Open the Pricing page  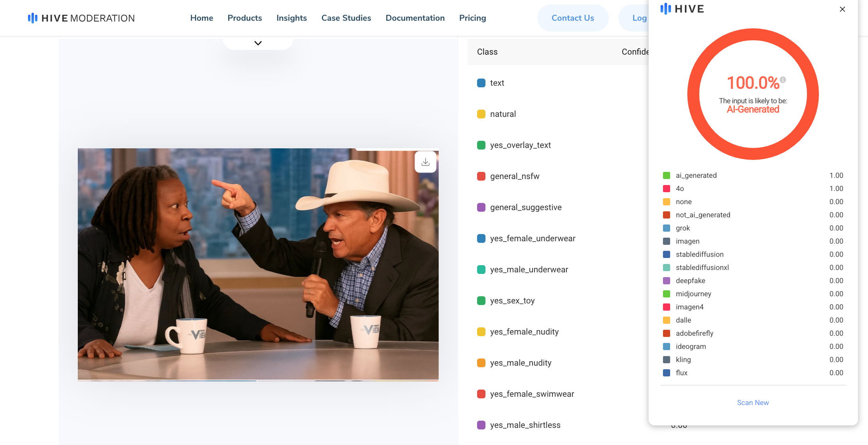472,18
